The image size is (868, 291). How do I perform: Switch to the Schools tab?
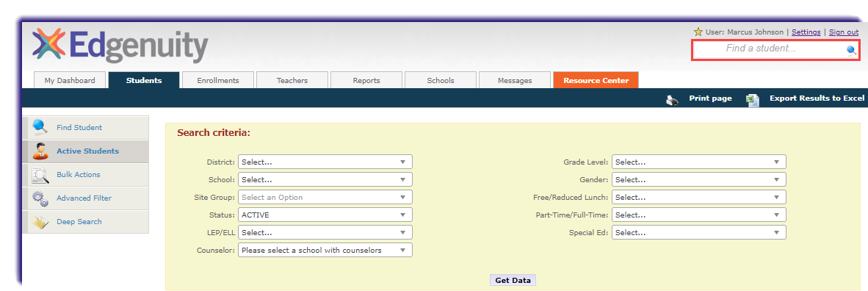click(441, 80)
